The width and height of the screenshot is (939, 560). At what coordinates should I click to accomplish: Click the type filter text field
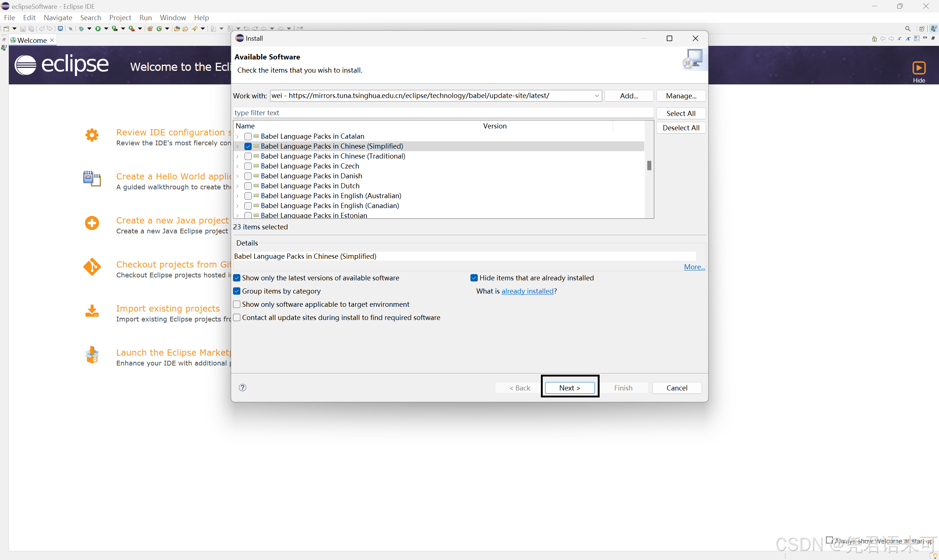(x=443, y=113)
